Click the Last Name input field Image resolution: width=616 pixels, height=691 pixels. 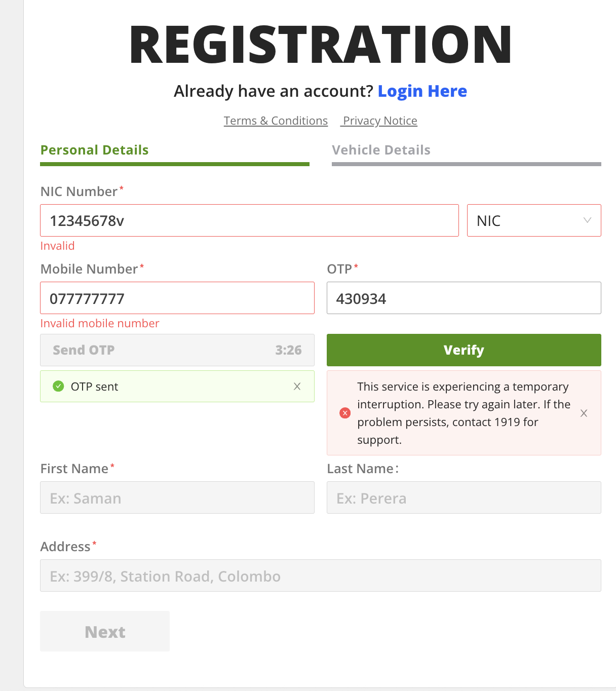tap(464, 497)
